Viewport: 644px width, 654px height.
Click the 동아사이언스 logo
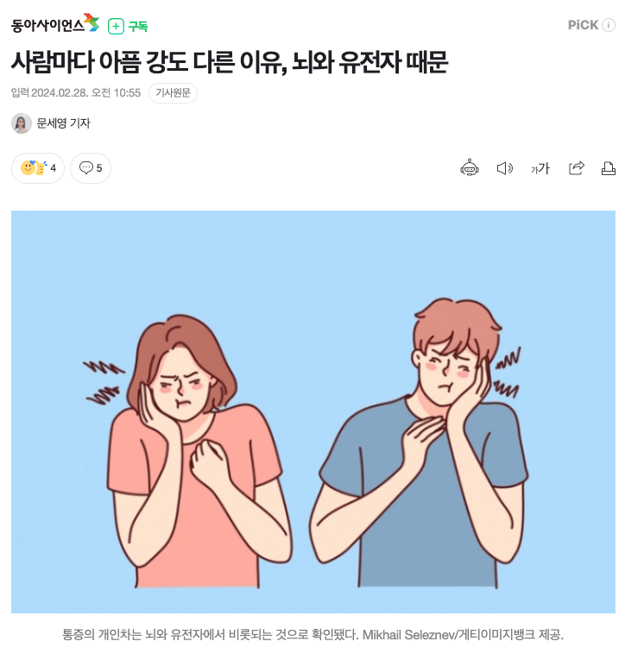55,24
